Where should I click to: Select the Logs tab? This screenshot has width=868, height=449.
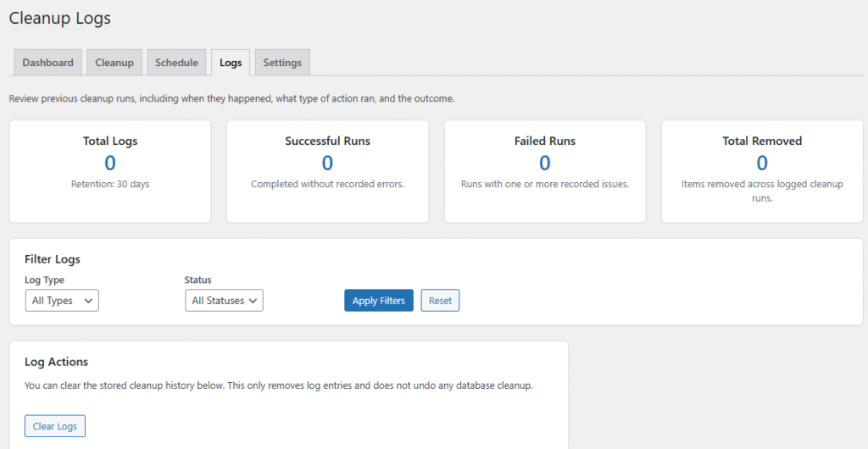[x=230, y=63]
